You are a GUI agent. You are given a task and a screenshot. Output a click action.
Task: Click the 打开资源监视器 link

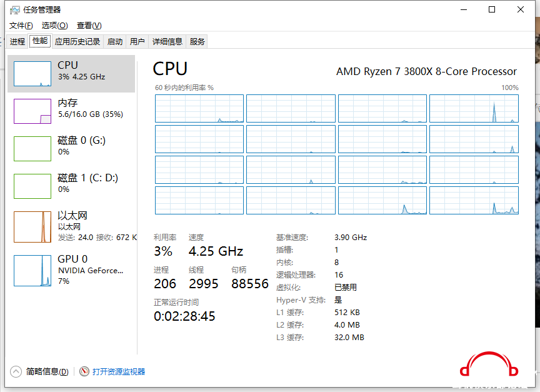coord(119,371)
